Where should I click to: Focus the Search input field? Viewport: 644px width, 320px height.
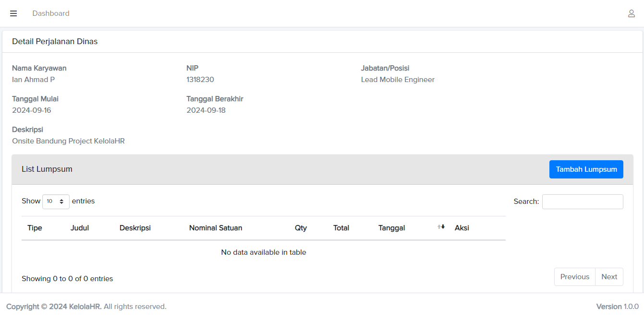(582, 201)
